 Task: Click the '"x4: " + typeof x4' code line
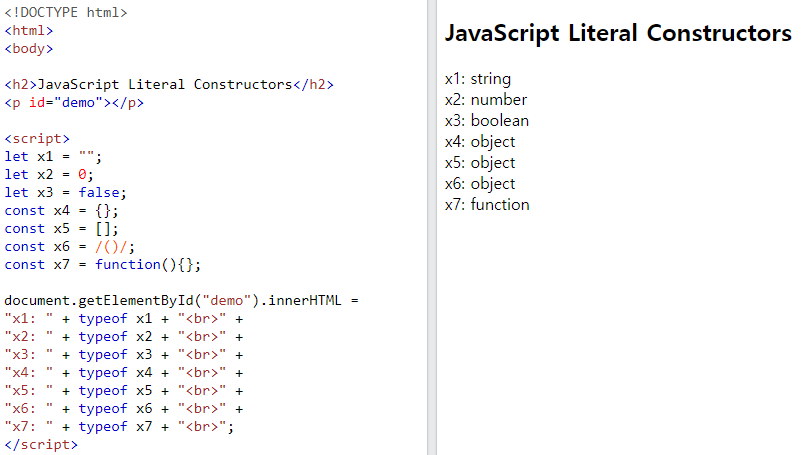click(124, 372)
